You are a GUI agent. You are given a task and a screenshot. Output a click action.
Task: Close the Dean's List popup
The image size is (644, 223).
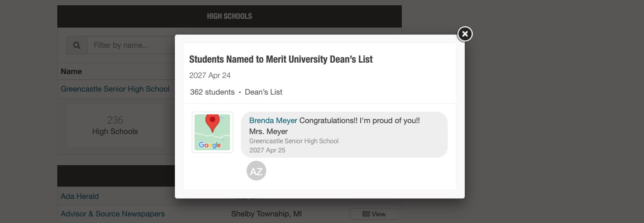pyautogui.click(x=465, y=34)
